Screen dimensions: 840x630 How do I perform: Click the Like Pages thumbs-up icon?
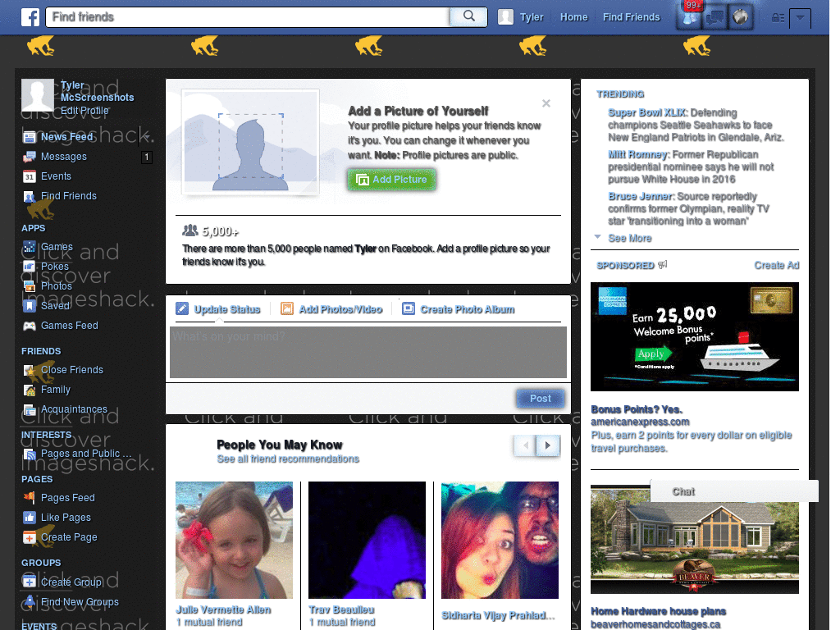coord(30,518)
